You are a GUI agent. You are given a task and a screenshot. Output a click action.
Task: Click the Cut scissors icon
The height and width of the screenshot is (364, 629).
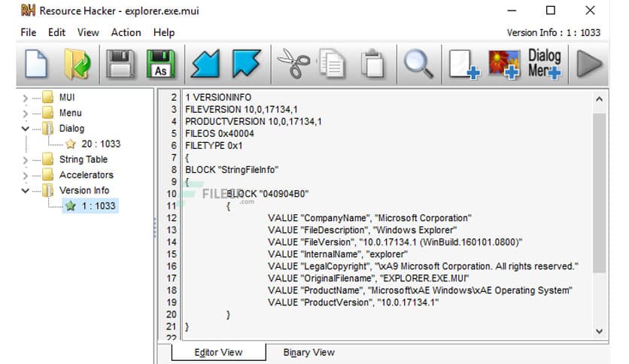pos(290,64)
